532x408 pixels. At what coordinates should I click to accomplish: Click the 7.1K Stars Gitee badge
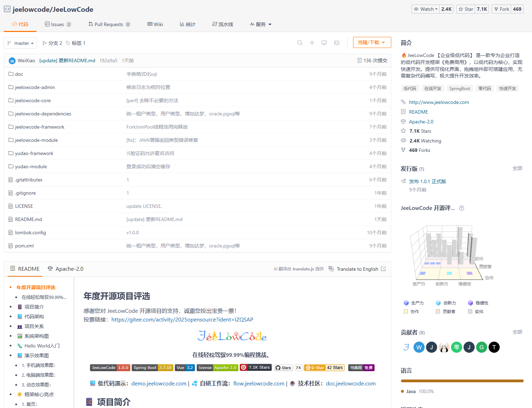255,367
